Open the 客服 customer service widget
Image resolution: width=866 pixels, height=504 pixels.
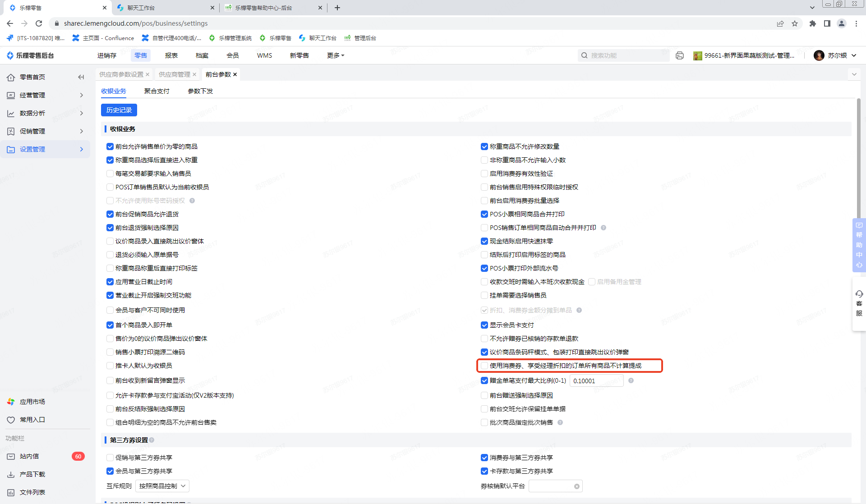(859, 303)
